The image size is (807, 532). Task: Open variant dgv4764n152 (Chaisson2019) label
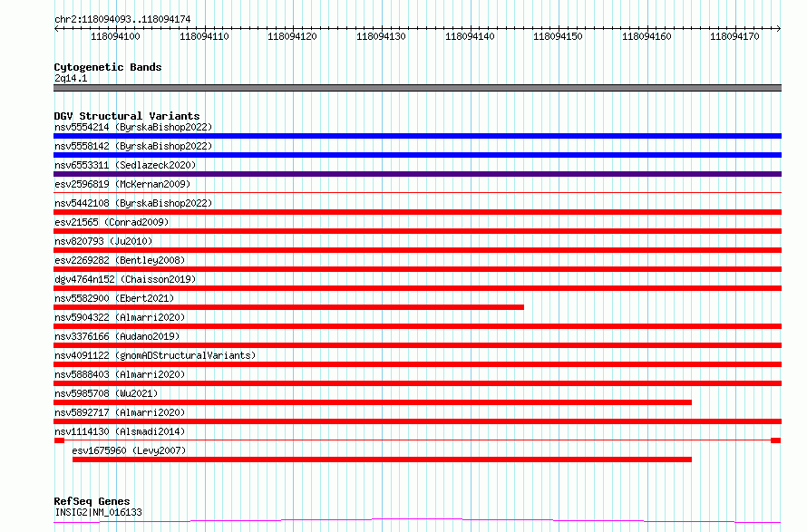tap(125, 279)
